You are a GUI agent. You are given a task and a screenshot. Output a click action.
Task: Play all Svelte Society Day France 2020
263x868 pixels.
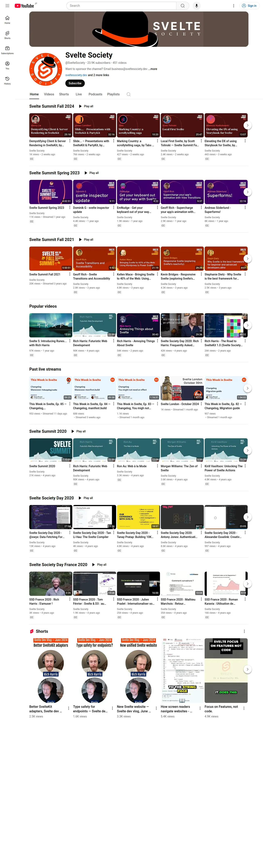99,565
